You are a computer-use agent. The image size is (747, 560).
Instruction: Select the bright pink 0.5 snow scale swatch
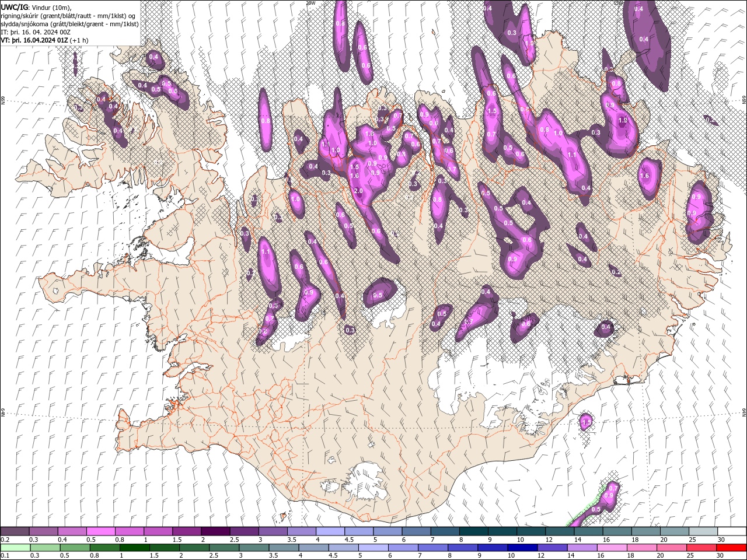coord(100,531)
